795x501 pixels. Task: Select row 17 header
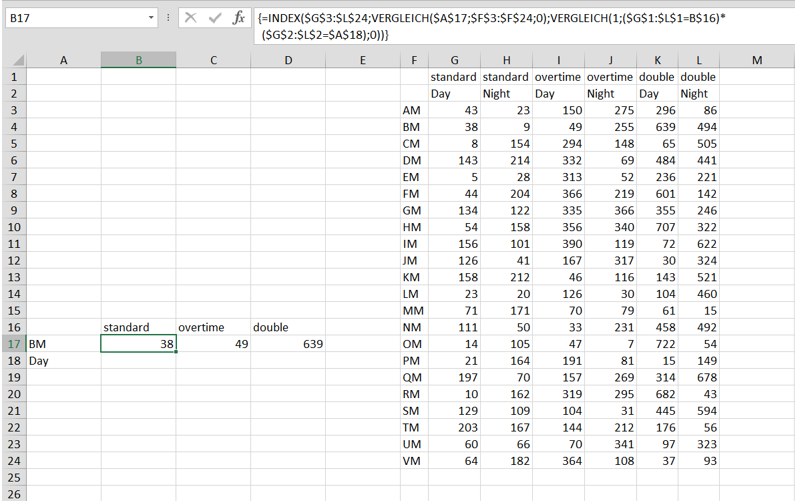14,344
